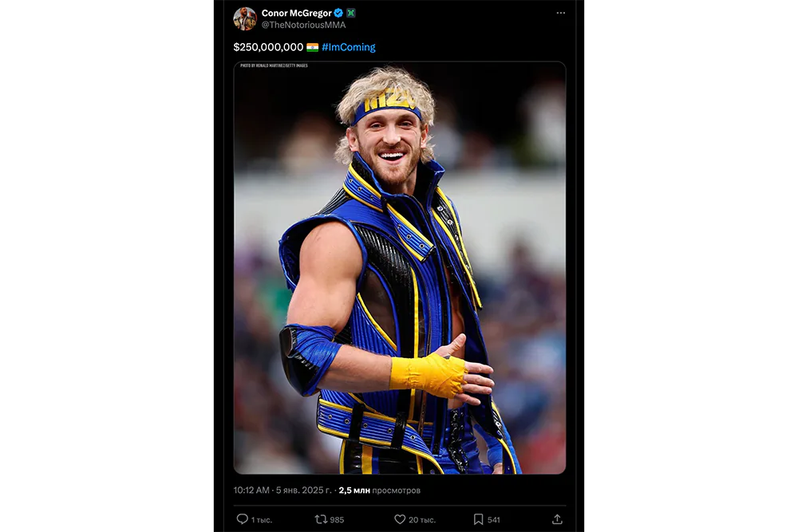
Task: Click the Conor McGregor display name
Action: pyautogui.click(x=296, y=14)
